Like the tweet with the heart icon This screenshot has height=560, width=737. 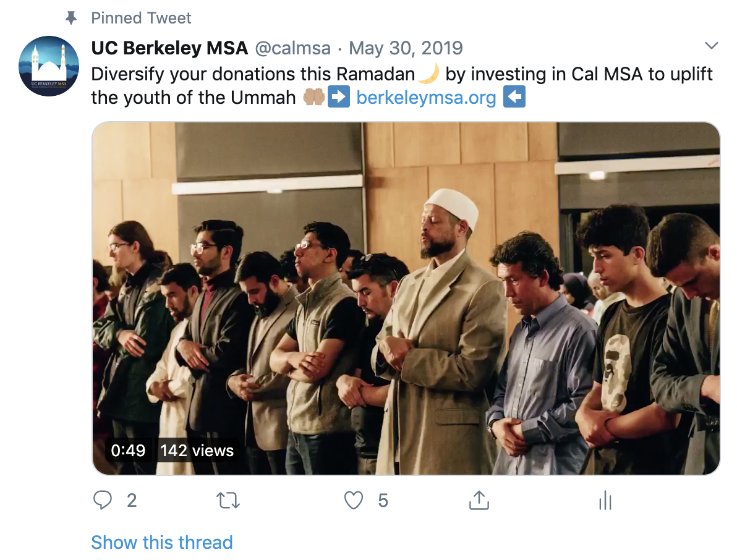(354, 500)
